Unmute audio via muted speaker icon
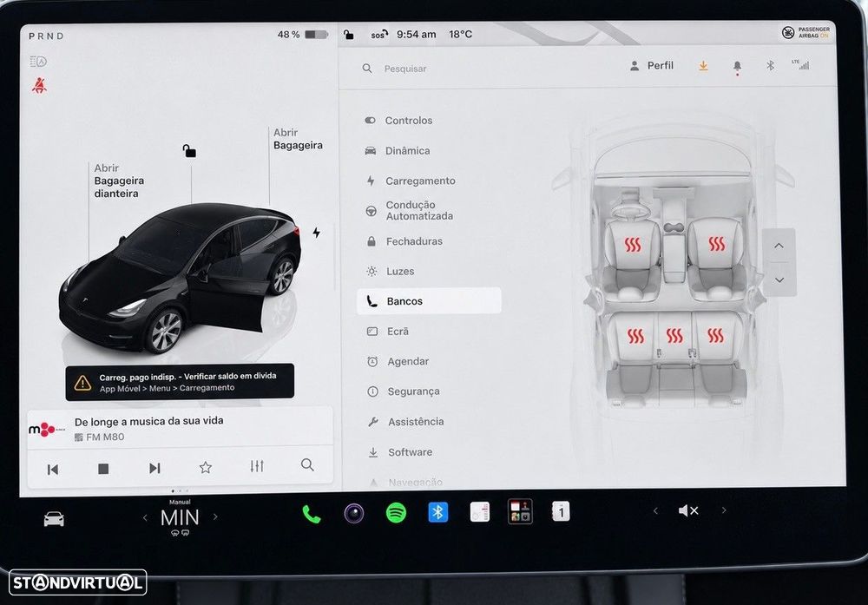Image resolution: width=868 pixels, height=605 pixels. coord(688,510)
